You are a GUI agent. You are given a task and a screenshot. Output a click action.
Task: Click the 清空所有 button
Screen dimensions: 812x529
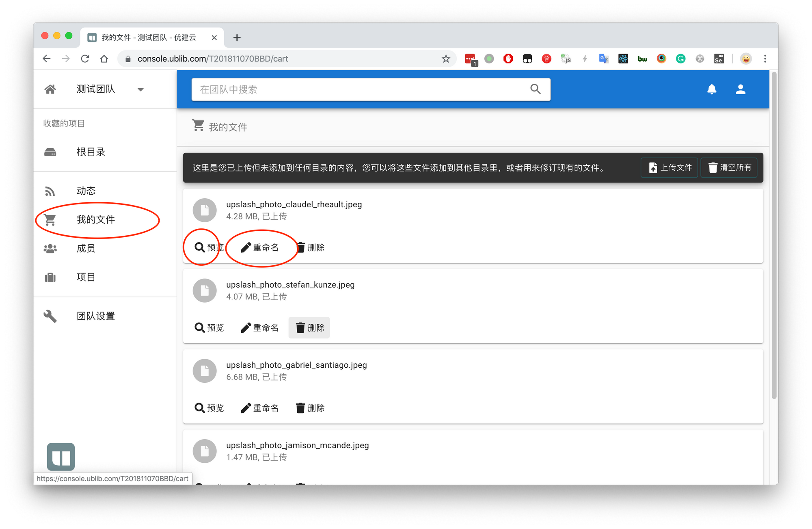point(729,167)
